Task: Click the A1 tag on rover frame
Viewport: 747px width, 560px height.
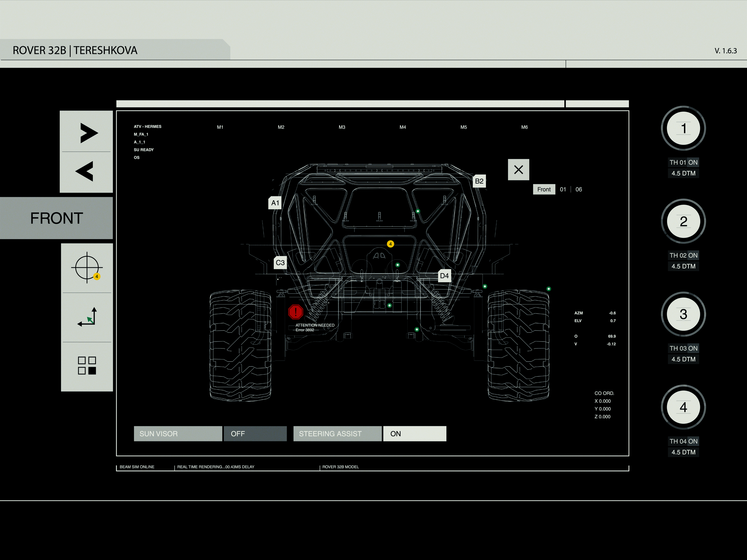Action: pos(275,203)
